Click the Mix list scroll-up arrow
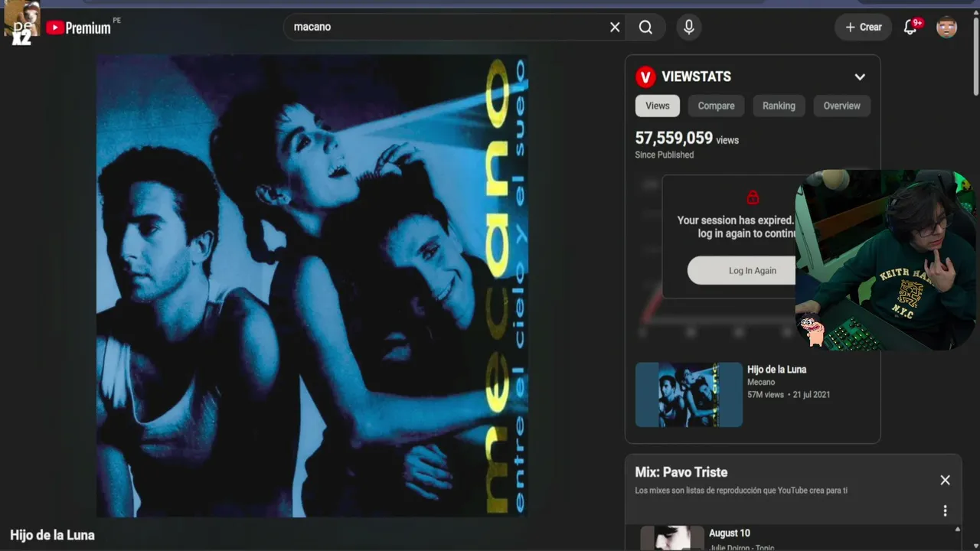This screenshot has width=980, height=551. (x=957, y=530)
